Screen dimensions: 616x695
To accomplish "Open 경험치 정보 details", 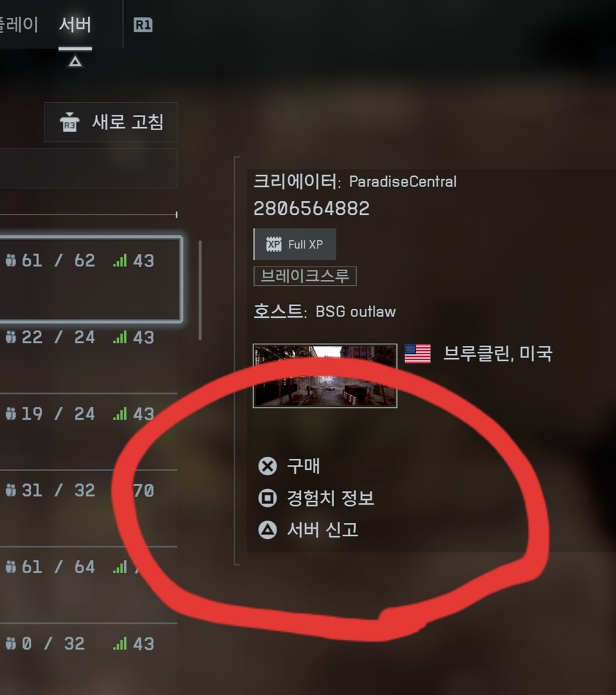I will pyautogui.click(x=330, y=498).
